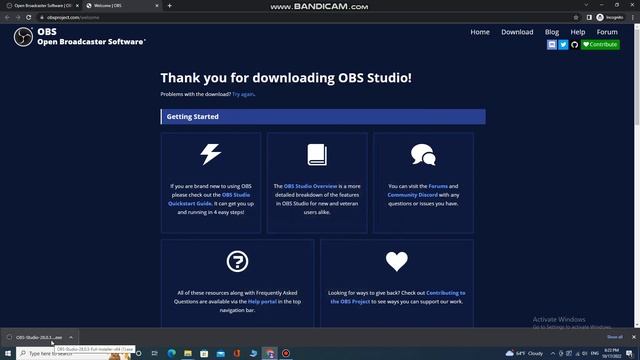Open the Chrome three-dot menu

633,18
